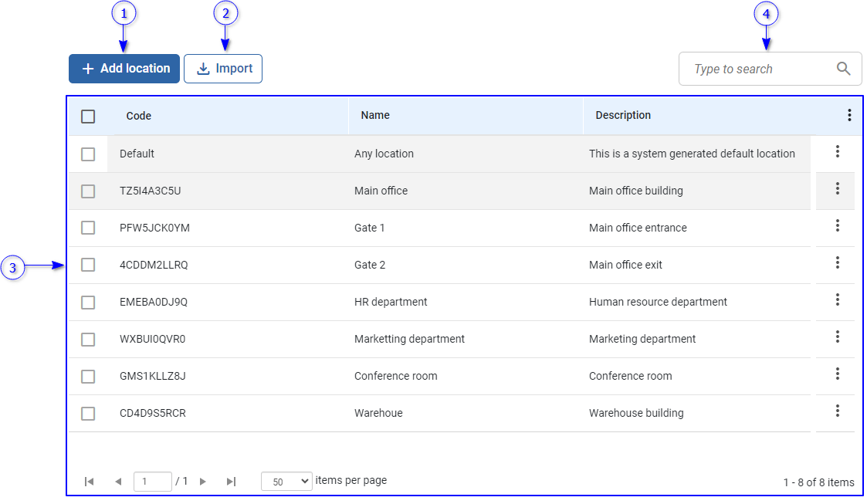Go to the first page
The height and width of the screenshot is (504, 867).
point(89,482)
